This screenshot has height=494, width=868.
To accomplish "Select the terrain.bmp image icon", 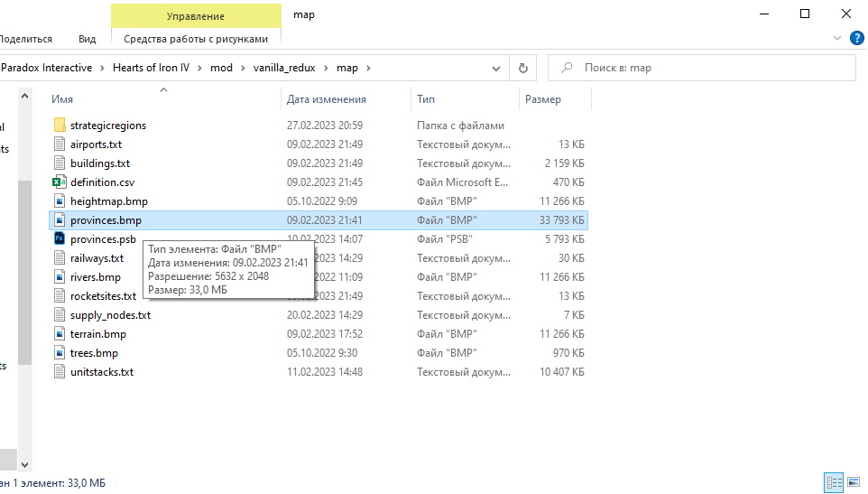I will (60, 333).
